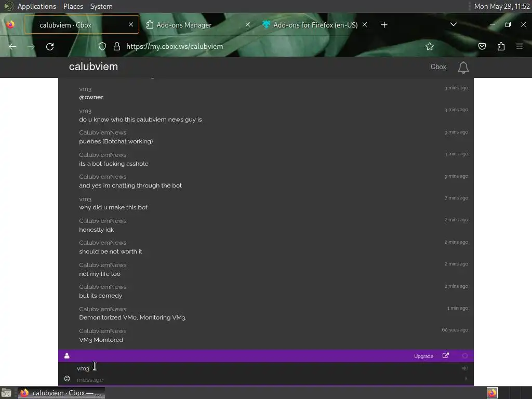532x399 pixels.
Task: Open the Applications menu
Action: tap(37, 6)
